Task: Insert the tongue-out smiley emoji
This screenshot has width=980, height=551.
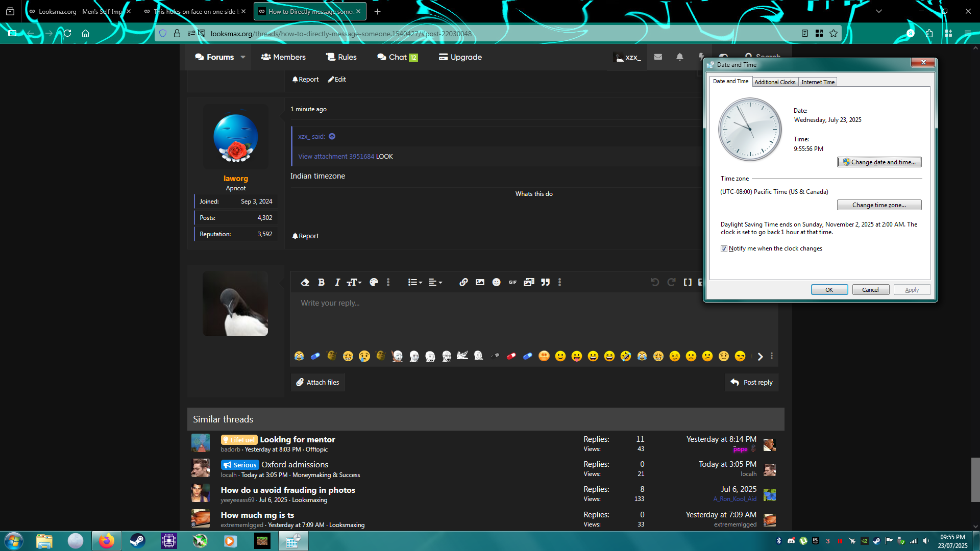Action: (x=577, y=356)
